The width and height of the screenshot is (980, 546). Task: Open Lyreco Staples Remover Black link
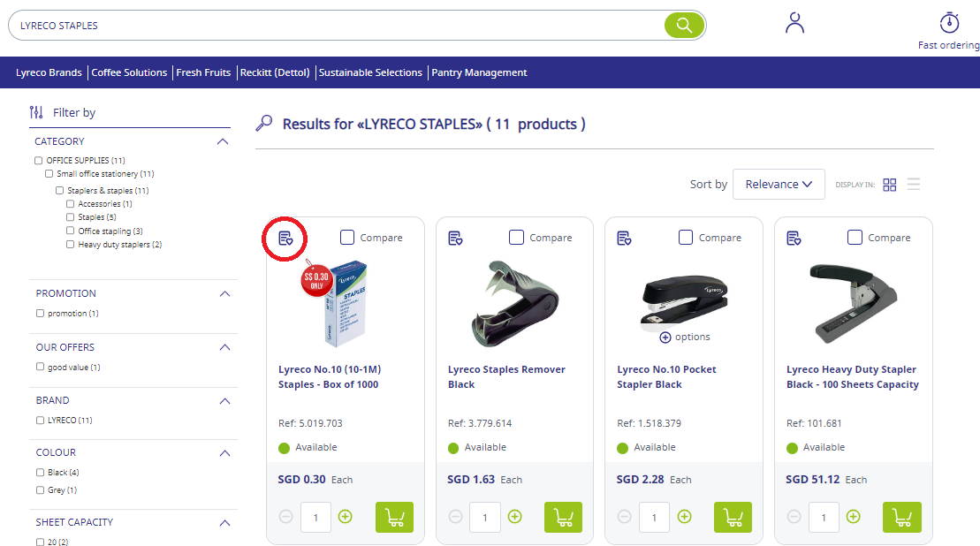tap(506, 376)
